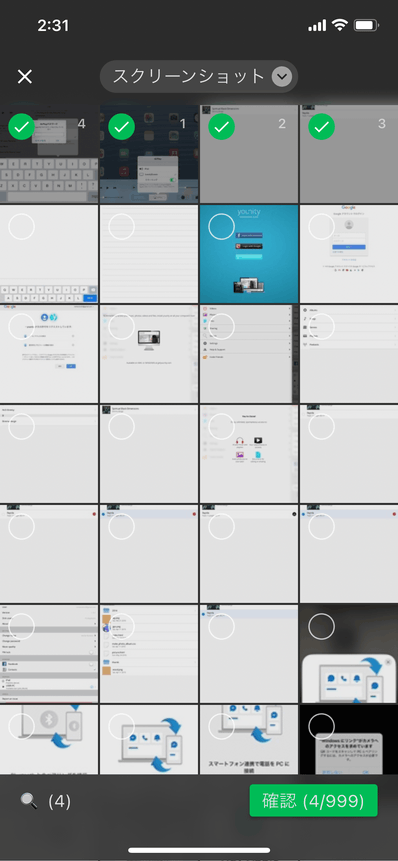398x861 pixels.
Task: Tap the green 確認 (4/999) button
Action: pos(313,801)
